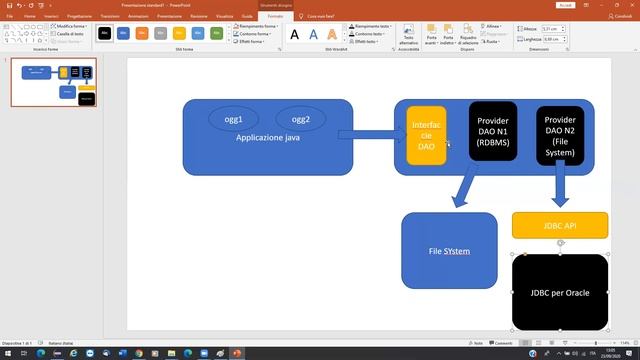The image size is (640, 360).
Task: Select the File System blue shape
Action: (449, 251)
